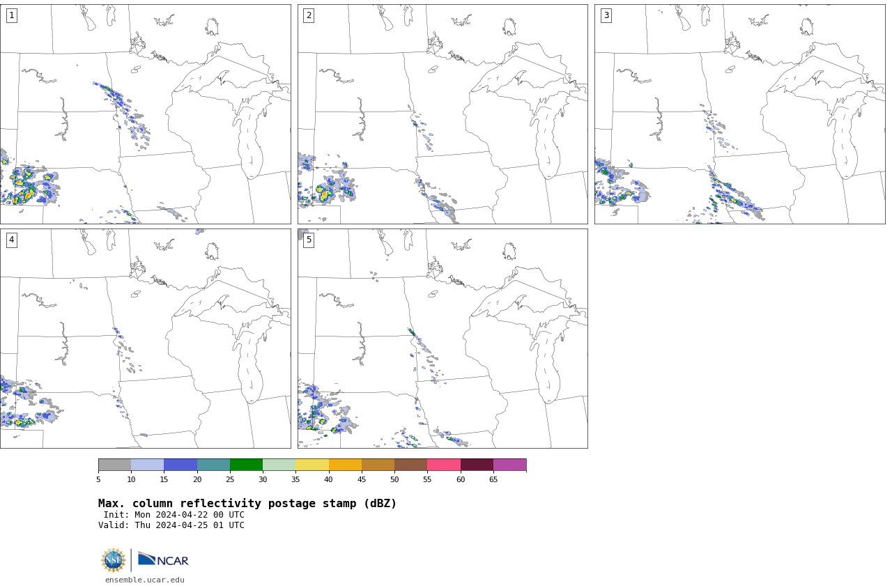Open ensemble member 3 map panel

[x=739, y=114]
